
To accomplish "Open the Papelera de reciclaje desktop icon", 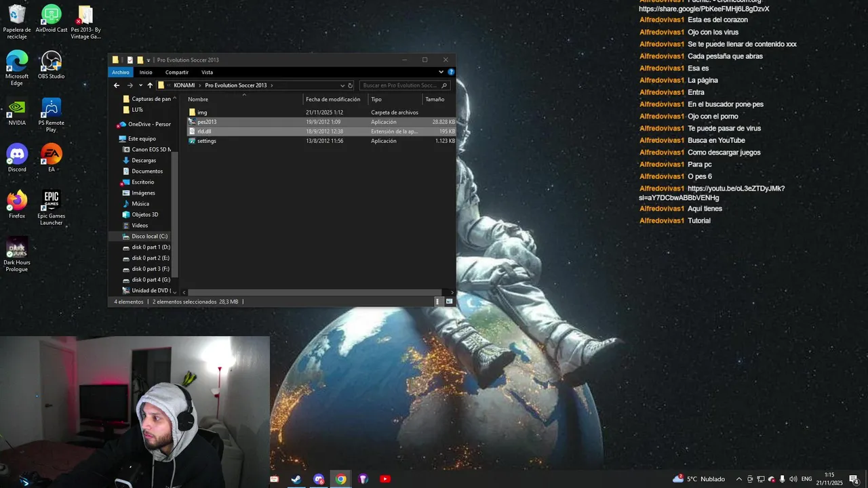I will click(17, 22).
